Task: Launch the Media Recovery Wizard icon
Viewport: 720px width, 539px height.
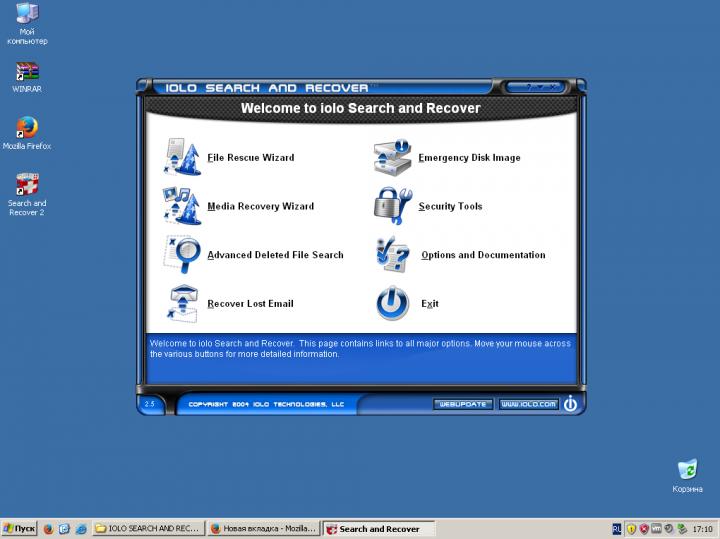Action: pyautogui.click(x=181, y=206)
